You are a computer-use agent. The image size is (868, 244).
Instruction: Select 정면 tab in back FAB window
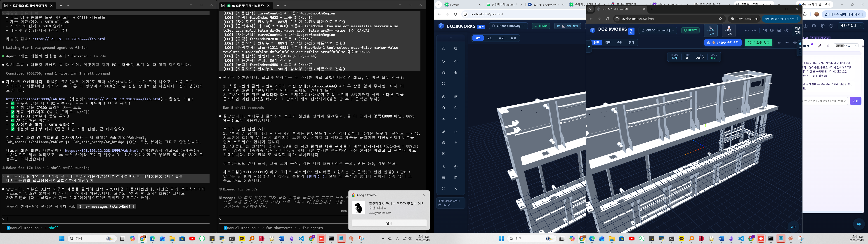click(490, 38)
